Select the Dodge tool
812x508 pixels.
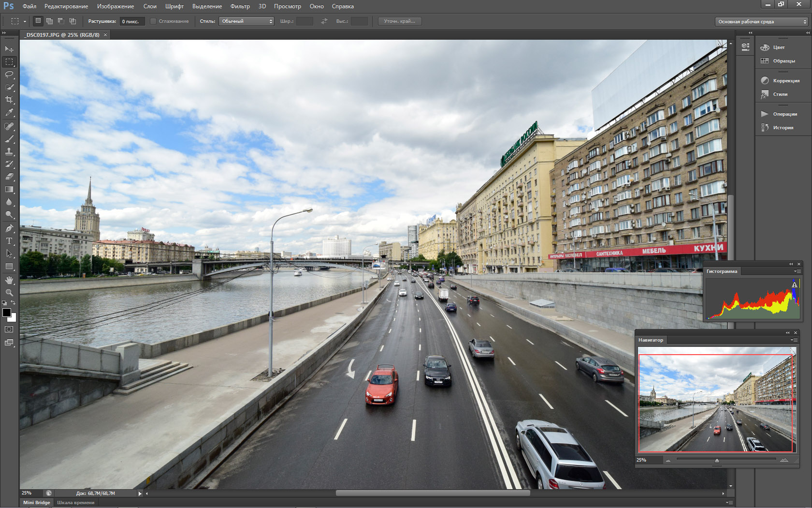[9, 214]
